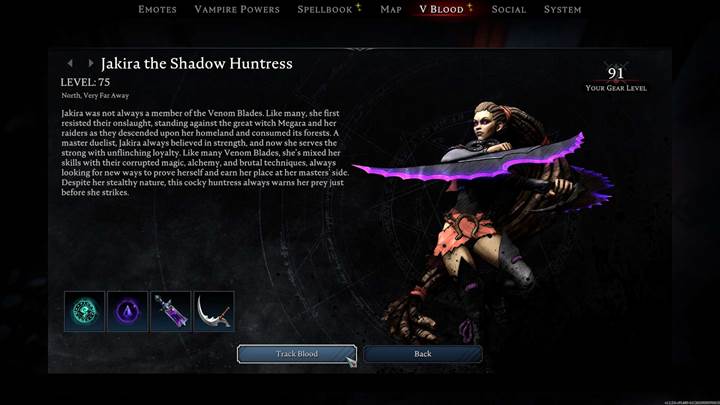Screen dimensions: 720x405
Task: Click the Back button
Action: point(423,354)
